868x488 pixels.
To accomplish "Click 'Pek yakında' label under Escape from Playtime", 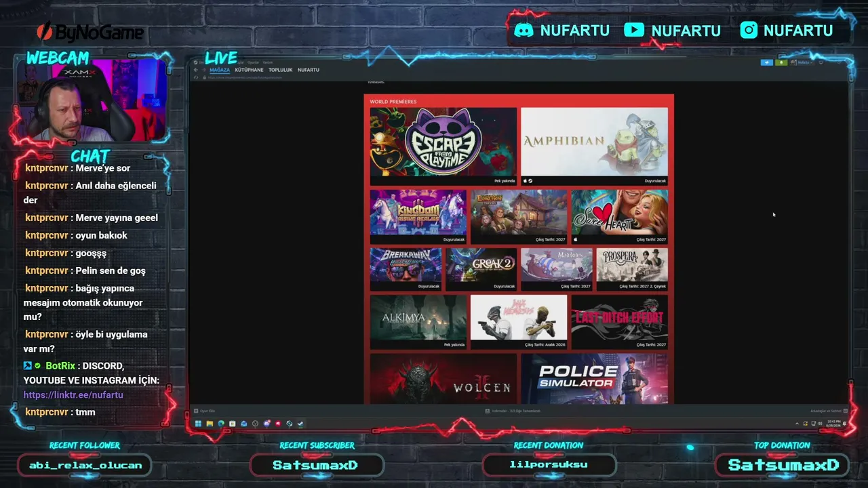I will (x=505, y=181).
